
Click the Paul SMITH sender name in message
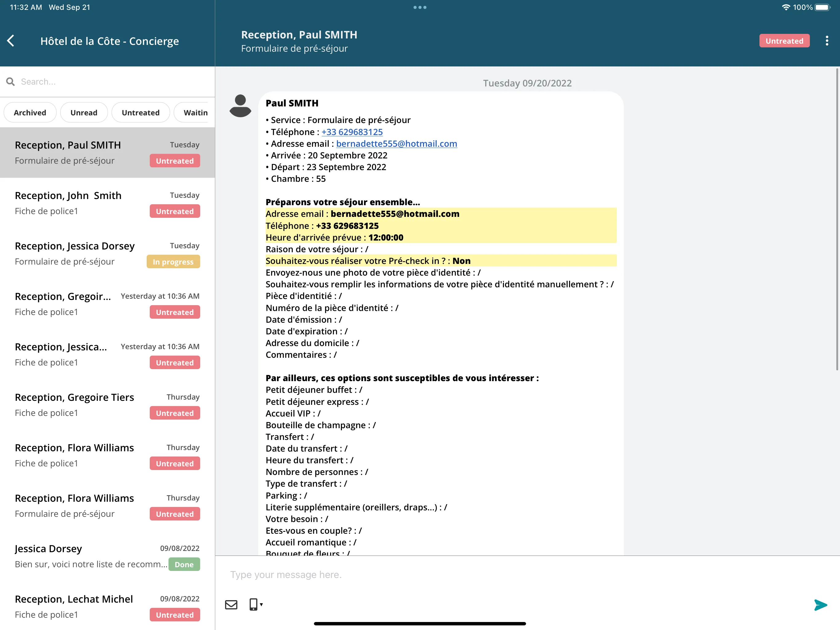pos(292,103)
